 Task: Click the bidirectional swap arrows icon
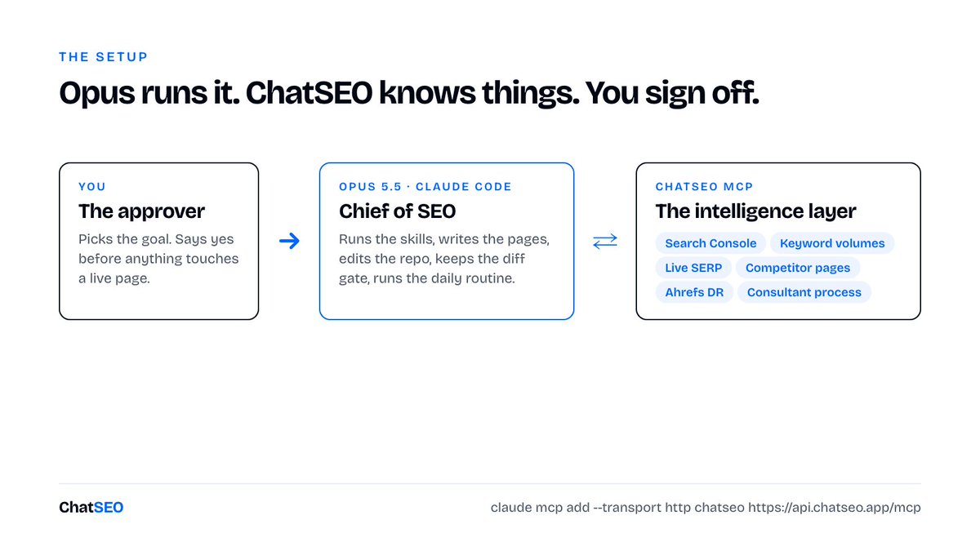pyautogui.click(x=605, y=241)
